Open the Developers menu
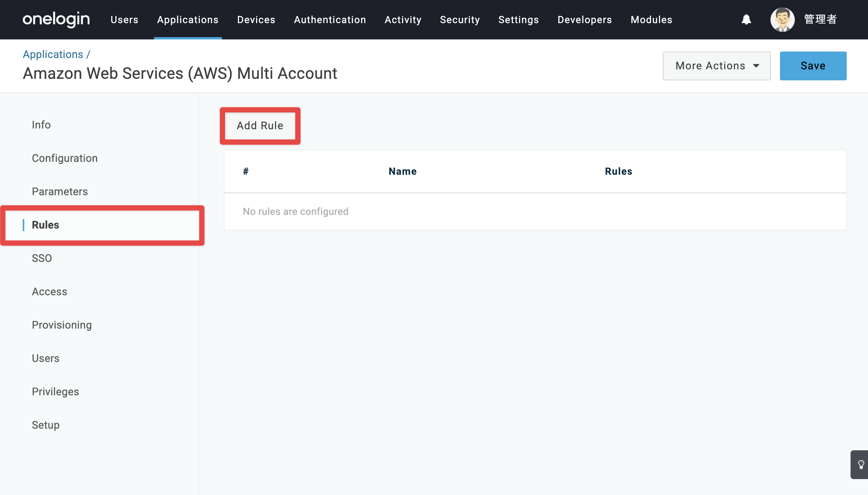 pos(585,20)
